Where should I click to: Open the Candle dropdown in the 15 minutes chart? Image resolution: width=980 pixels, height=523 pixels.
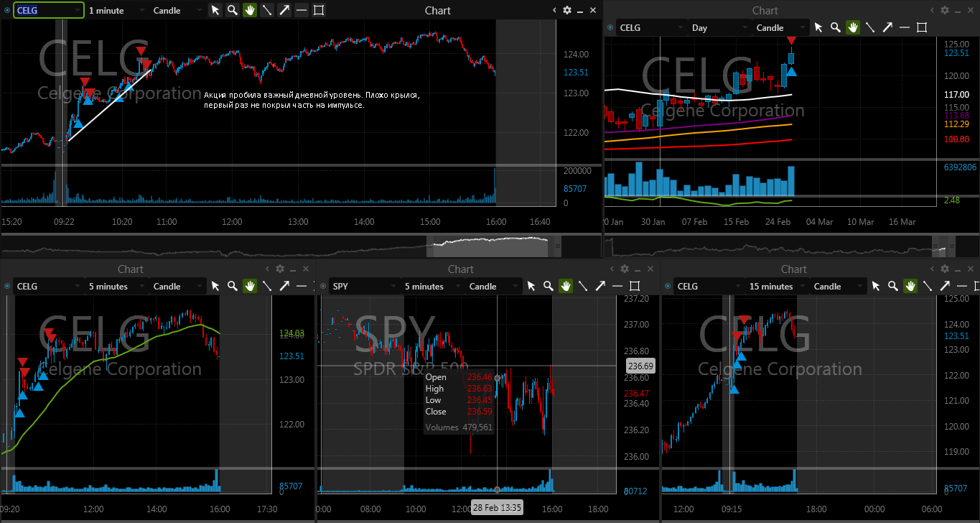tap(839, 286)
